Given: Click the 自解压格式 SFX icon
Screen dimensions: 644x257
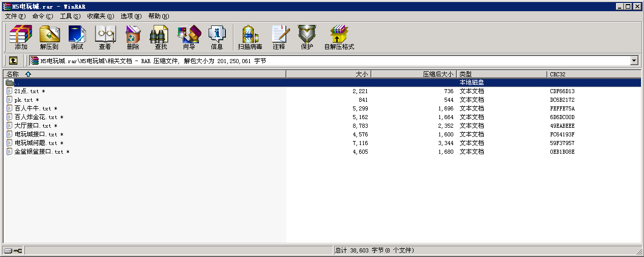Looking at the screenshot, I should click(339, 38).
